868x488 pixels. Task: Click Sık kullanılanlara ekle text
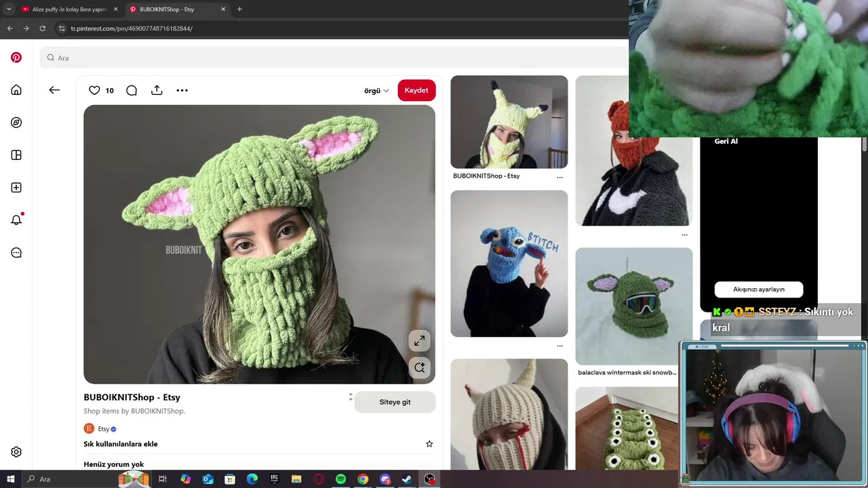[x=121, y=444]
